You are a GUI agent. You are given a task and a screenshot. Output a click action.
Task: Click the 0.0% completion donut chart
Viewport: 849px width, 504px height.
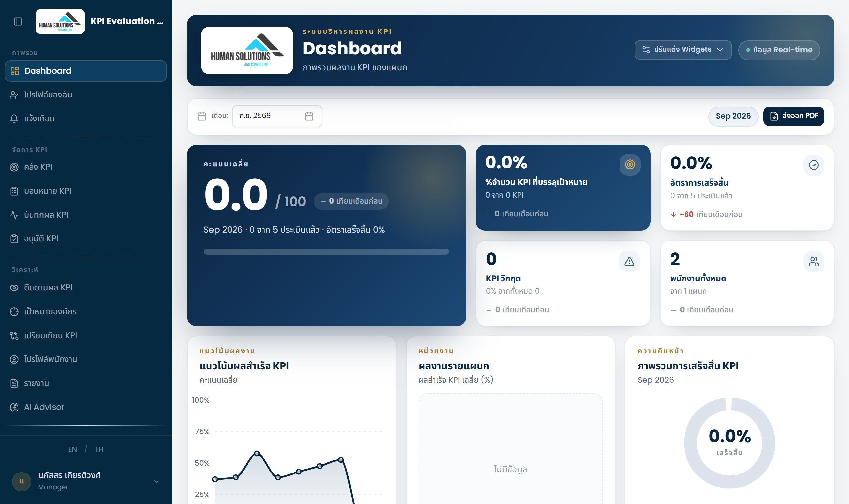[x=730, y=443]
